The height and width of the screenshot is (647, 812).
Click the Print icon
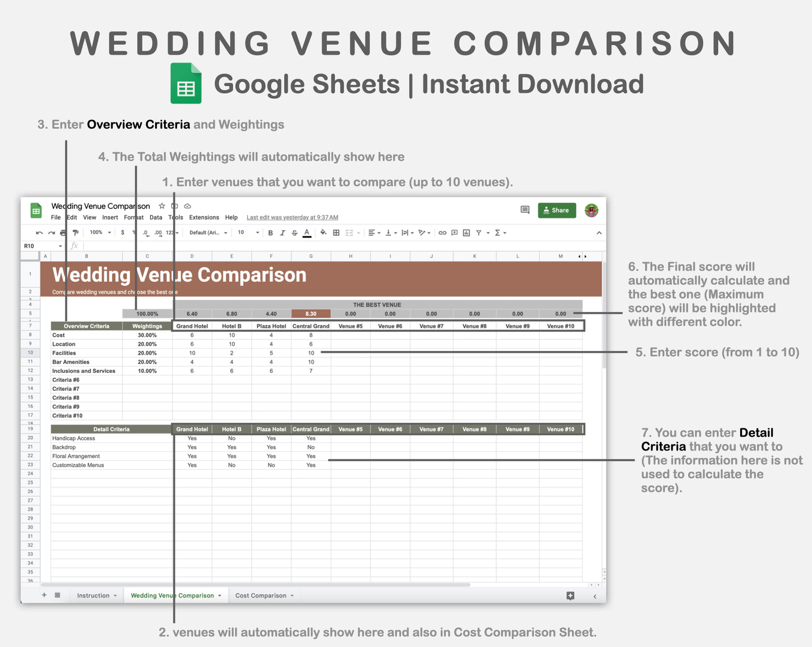pyautogui.click(x=63, y=233)
